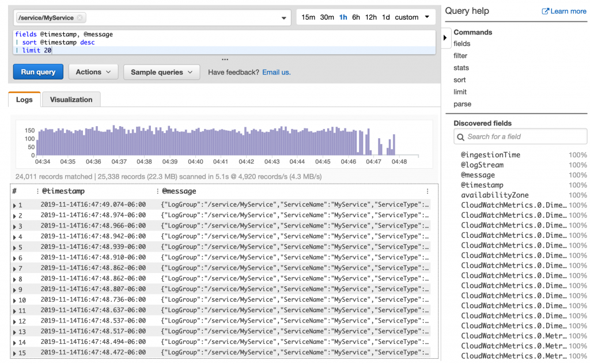Select the 1h time range
Screen dimensions: 590x364
(x=343, y=17)
